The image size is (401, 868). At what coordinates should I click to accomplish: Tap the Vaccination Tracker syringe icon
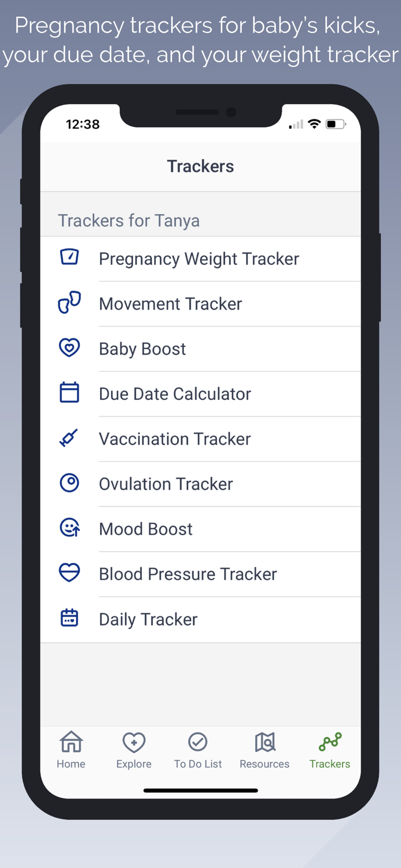click(69, 438)
